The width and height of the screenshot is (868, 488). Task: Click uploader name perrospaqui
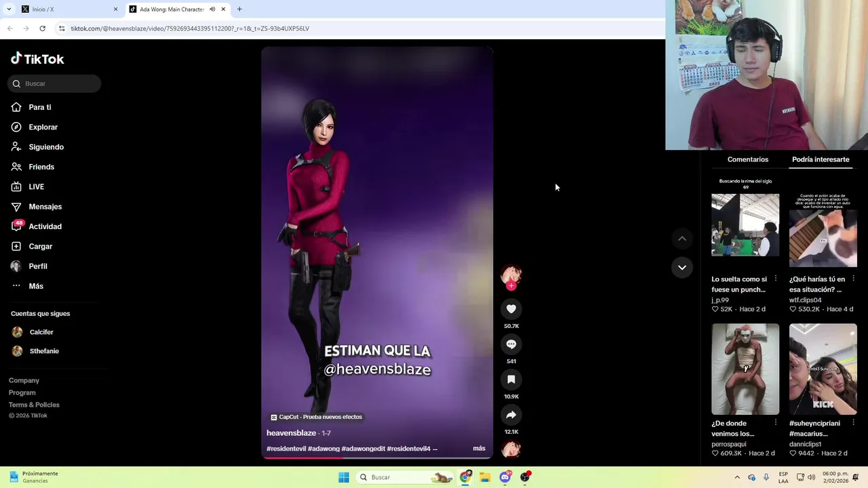(x=728, y=444)
